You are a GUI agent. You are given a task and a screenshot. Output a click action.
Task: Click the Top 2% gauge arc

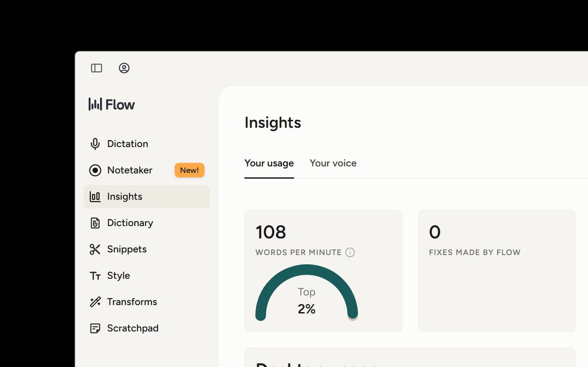coord(307,292)
